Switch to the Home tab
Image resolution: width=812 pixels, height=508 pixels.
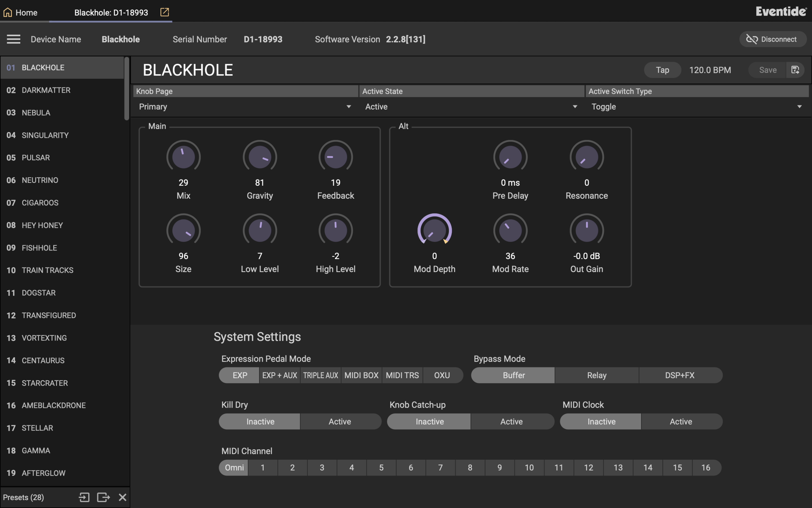tap(24, 12)
